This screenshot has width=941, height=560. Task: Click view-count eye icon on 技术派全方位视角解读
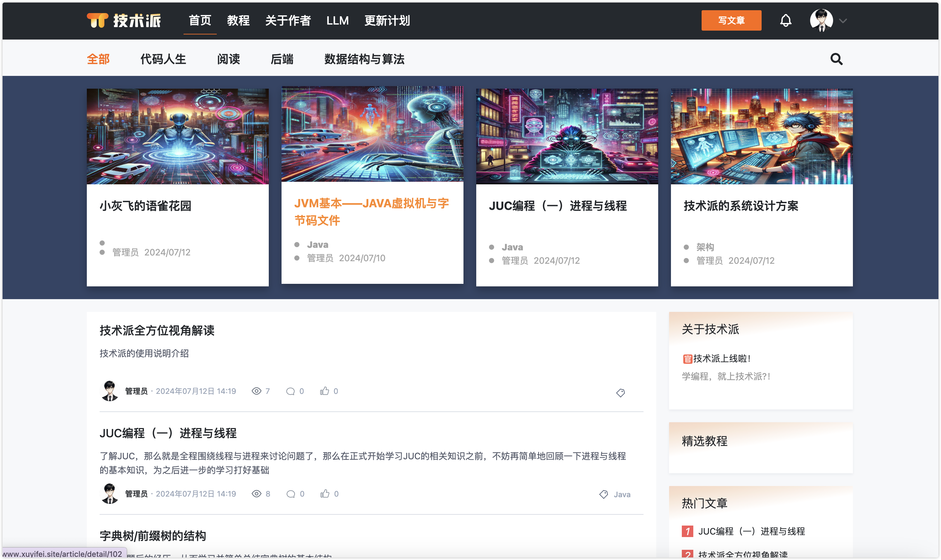point(256,391)
